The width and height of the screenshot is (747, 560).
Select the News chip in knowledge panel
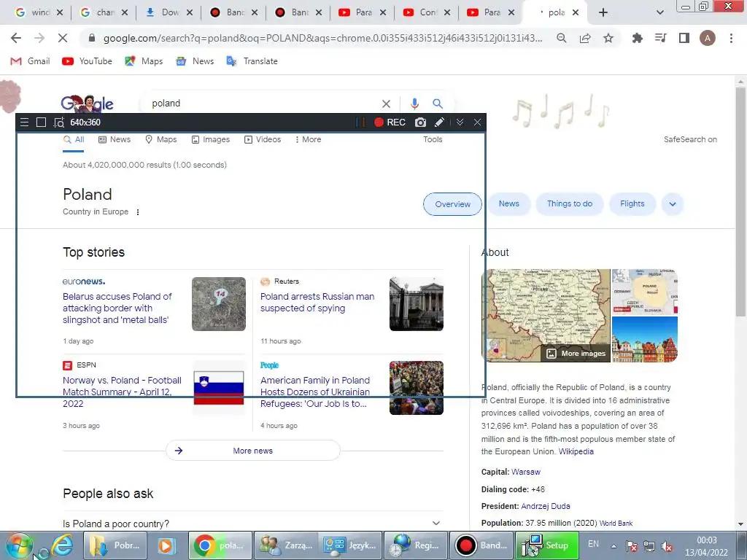pyautogui.click(x=508, y=204)
